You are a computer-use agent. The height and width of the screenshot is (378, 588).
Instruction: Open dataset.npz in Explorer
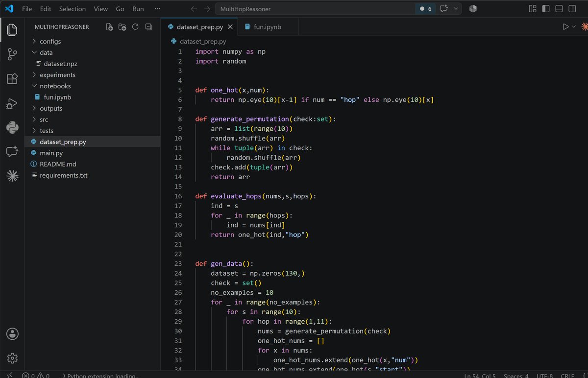pyautogui.click(x=92, y=64)
